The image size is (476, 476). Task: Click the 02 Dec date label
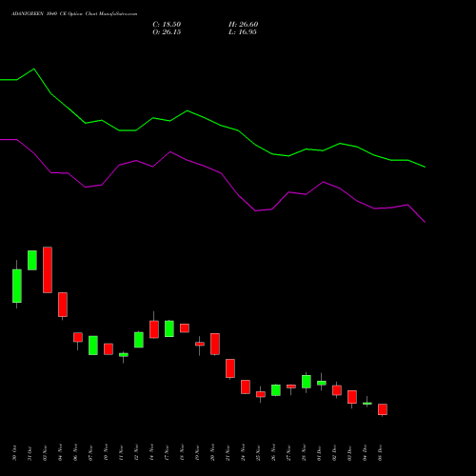334,453
